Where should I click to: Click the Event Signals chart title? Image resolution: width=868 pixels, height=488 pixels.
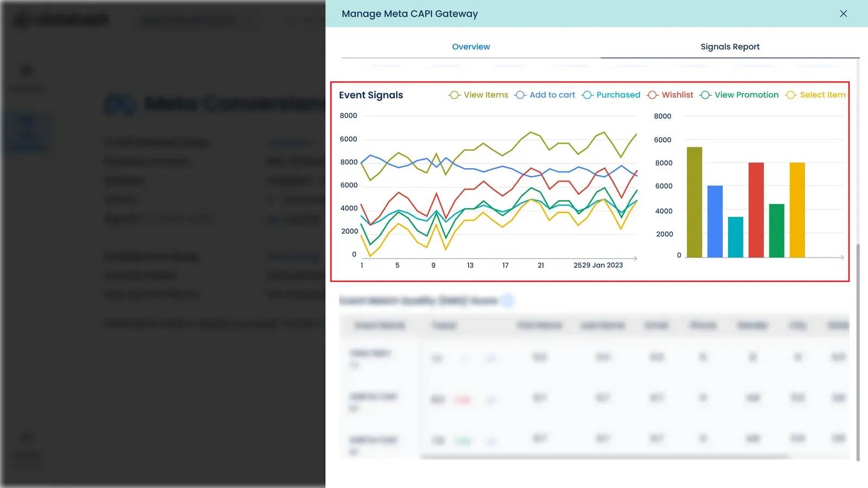pyautogui.click(x=371, y=95)
